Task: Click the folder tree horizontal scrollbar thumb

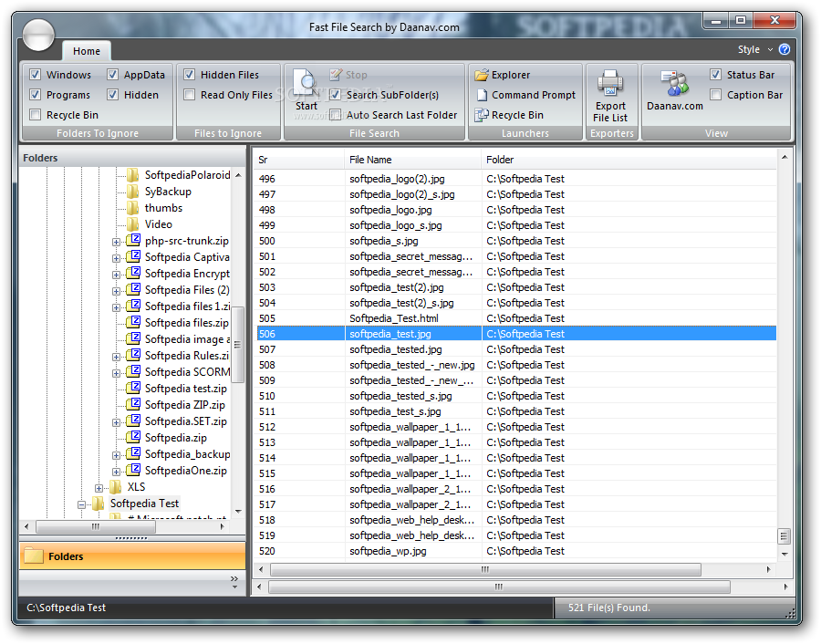Action: pyautogui.click(x=95, y=526)
